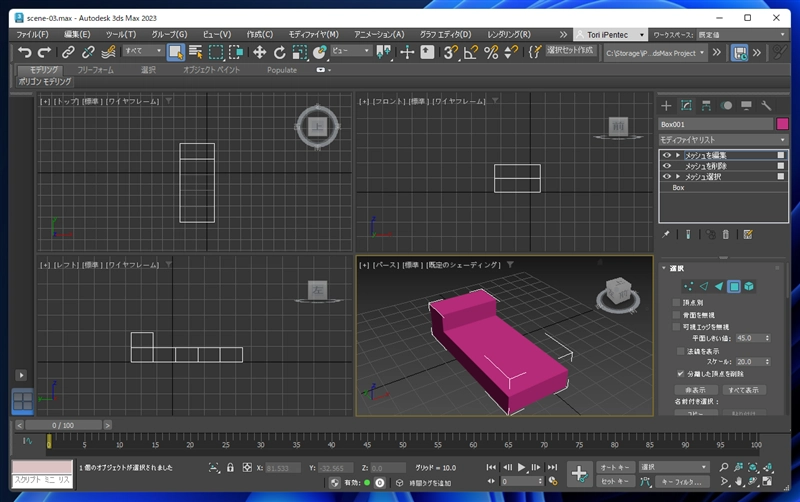This screenshot has height=502, width=800.
Task: Select Vertex sub-object level icon
Action: tap(689, 286)
